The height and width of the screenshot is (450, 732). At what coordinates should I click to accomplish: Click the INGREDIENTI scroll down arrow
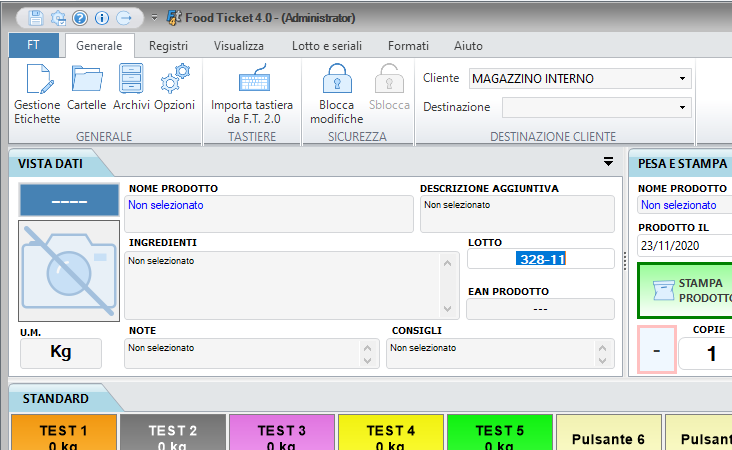coord(448,309)
